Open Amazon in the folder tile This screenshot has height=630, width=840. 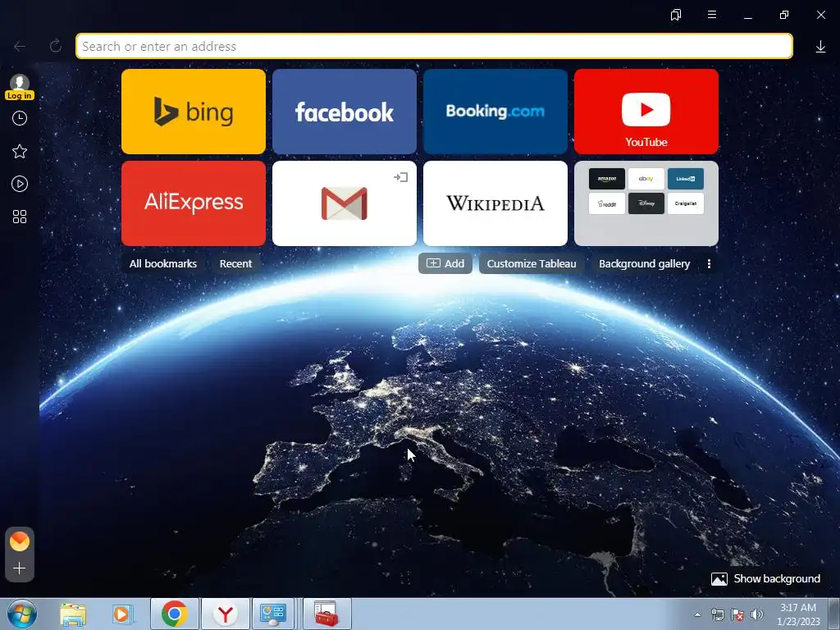tap(607, 179)
